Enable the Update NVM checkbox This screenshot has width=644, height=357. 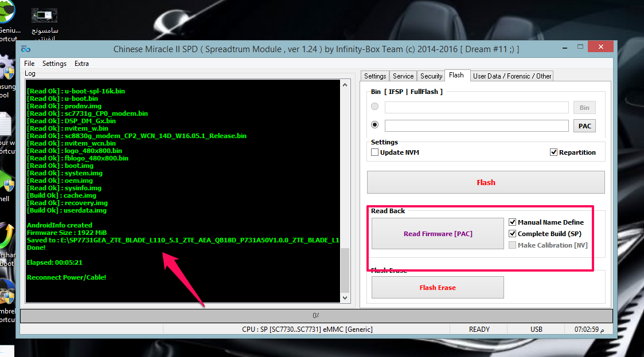(374, 152)
